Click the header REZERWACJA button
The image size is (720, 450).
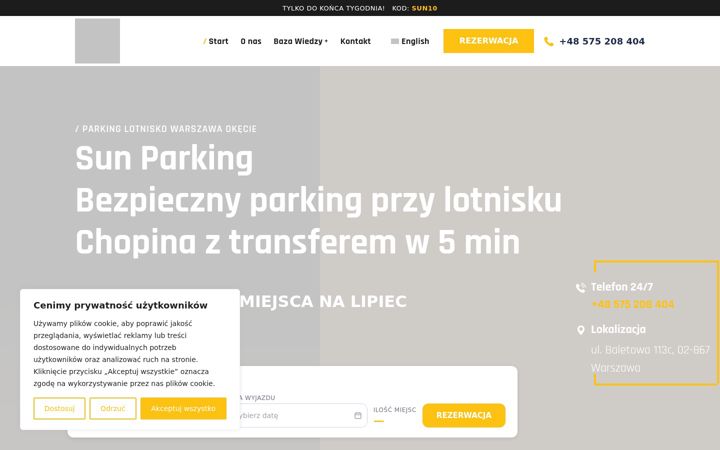click(x=489, y=41)
